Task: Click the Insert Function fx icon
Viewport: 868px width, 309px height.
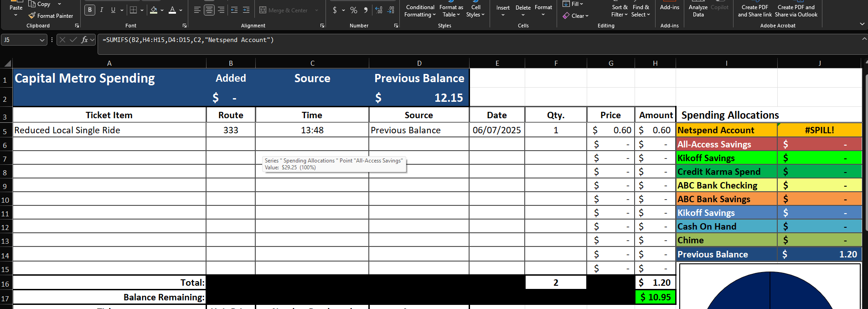Action: tap(85, 40)
